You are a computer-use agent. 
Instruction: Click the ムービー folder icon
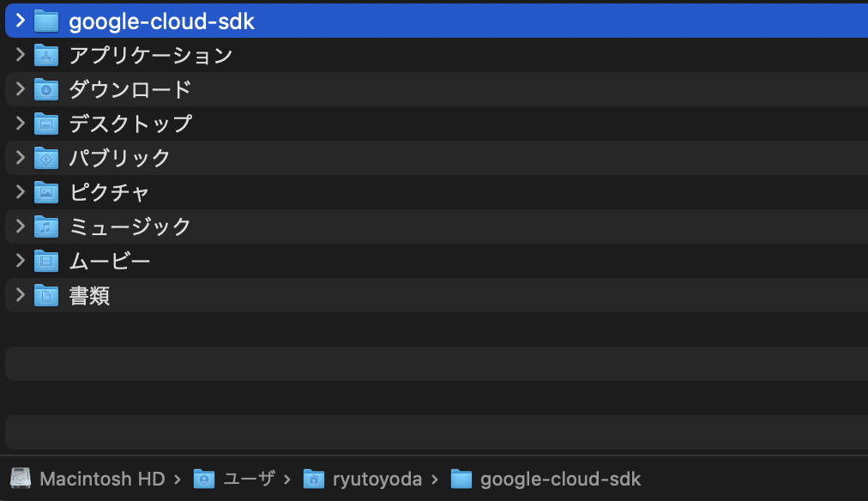click(x=46, y=261)
